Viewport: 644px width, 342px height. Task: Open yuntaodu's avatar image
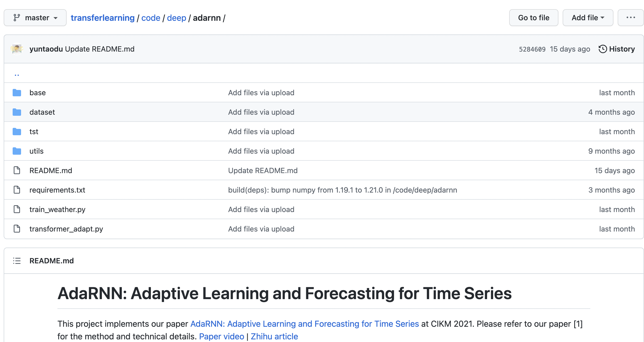click(17, 49)
